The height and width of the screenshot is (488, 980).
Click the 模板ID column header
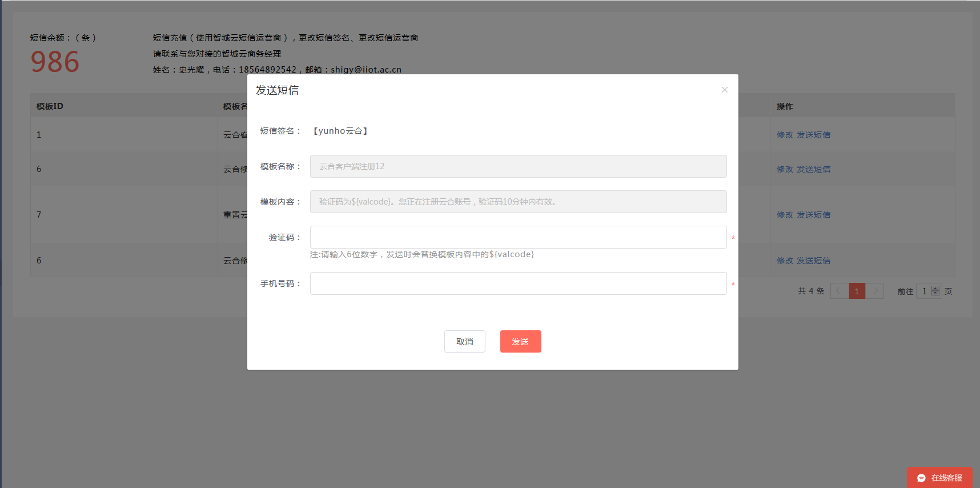[50, 106]
